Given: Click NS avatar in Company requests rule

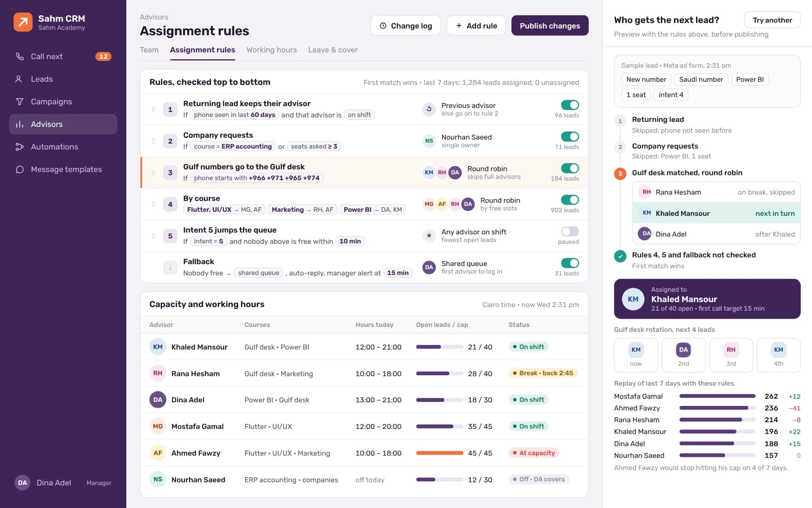Looking at the screenshot, I should [429, 140].
